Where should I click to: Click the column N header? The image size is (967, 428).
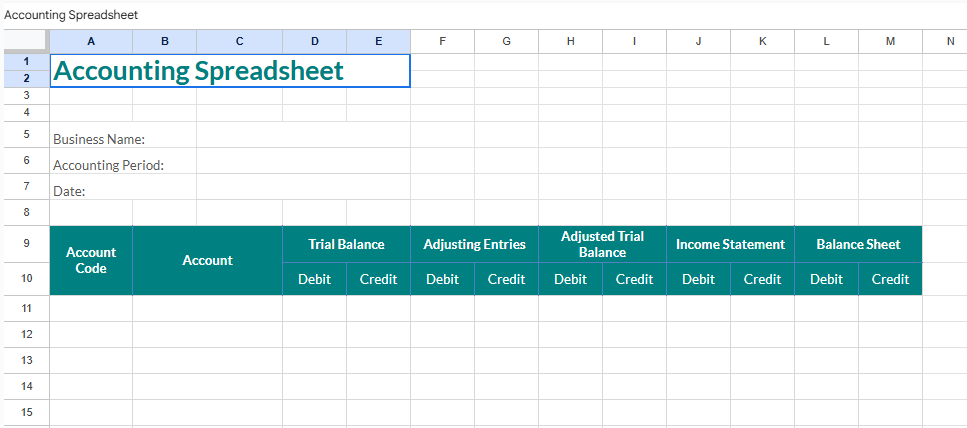[x=949, y=41]
